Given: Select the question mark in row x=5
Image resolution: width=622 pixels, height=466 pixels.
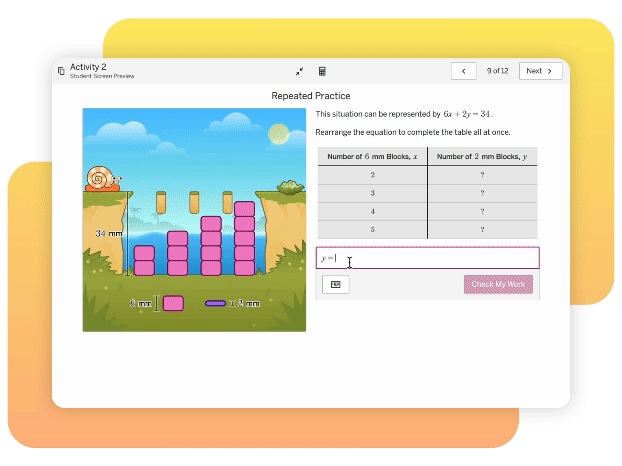Looking at the screenshot, I should [482, 229].
